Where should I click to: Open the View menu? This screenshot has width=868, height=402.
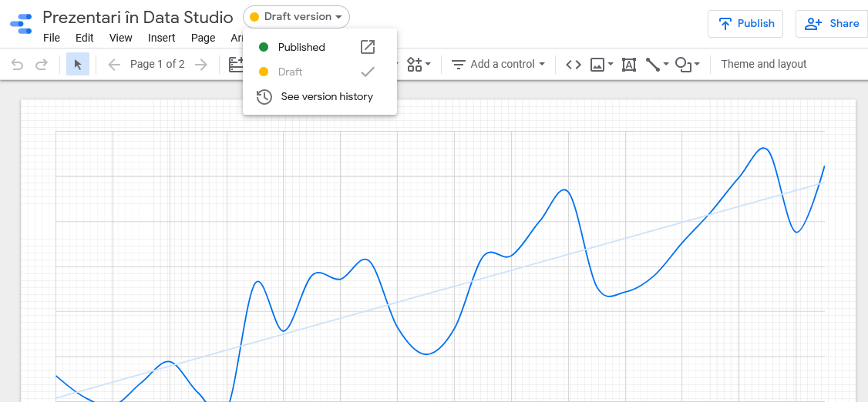pyautogui.click(x=121, y=38)
